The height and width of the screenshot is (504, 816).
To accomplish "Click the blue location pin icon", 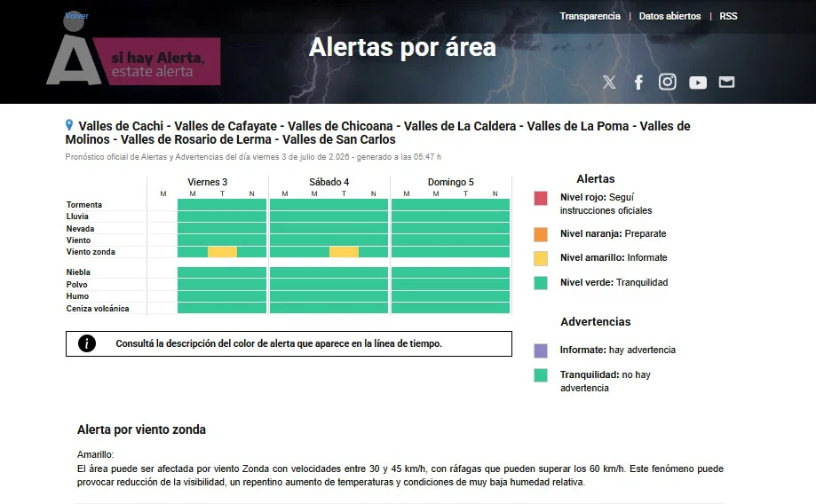I will [69, 125].
